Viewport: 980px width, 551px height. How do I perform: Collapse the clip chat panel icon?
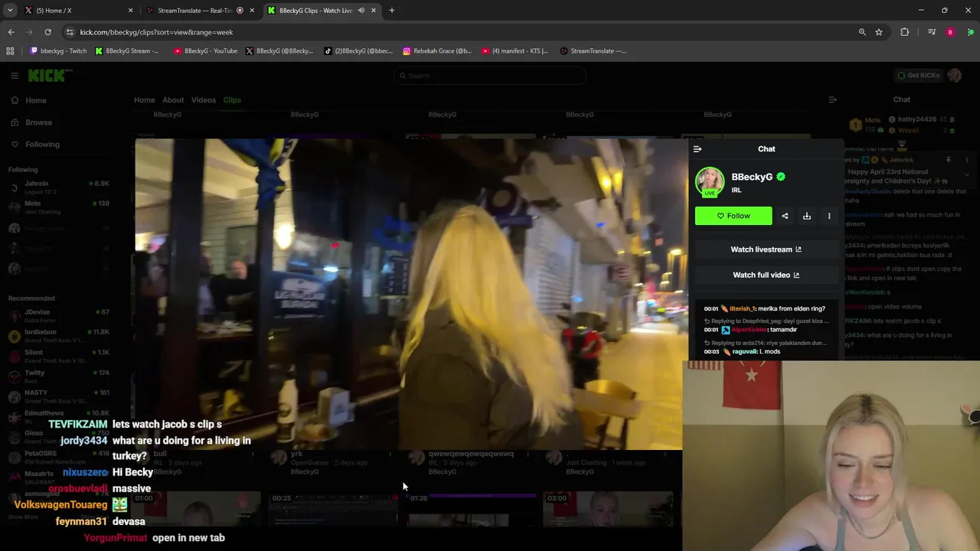point(697,149)
